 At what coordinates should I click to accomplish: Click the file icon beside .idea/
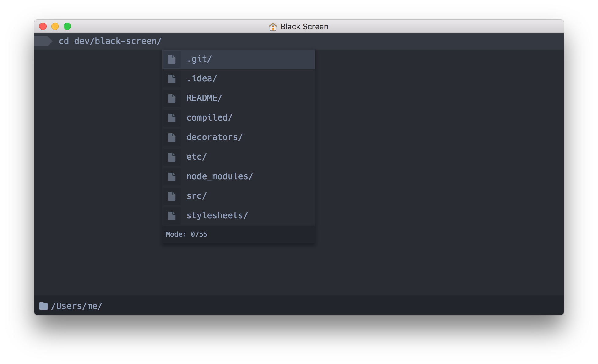tap(172, 79)
